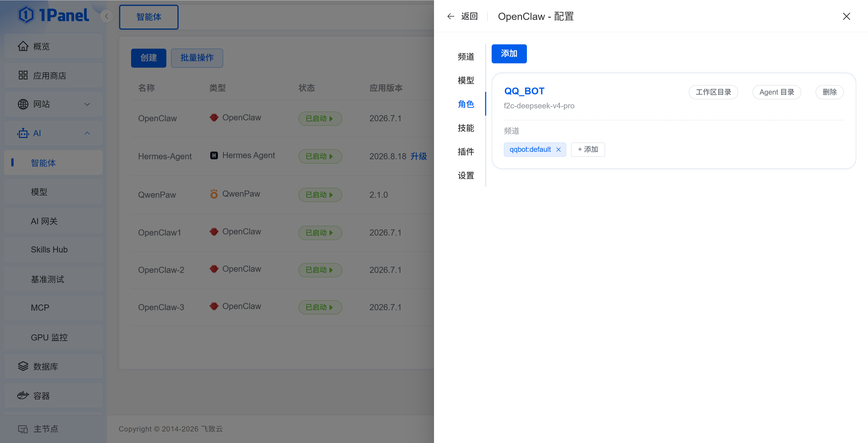This screenshot has width=868, height=443.
Task: Collapse the sidebar with the arrow button
Action: [x=106, y=16]
